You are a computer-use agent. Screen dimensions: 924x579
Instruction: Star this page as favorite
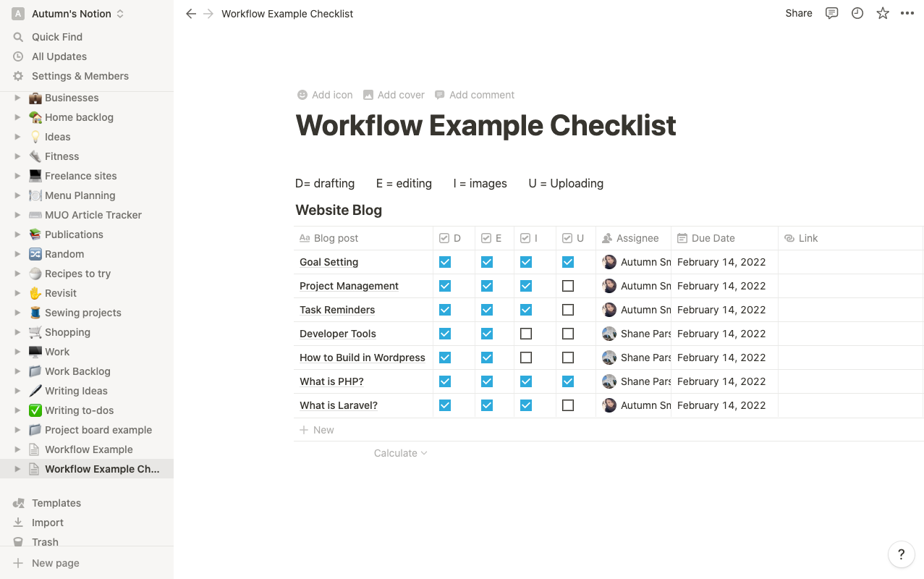(x=883, y=13)
